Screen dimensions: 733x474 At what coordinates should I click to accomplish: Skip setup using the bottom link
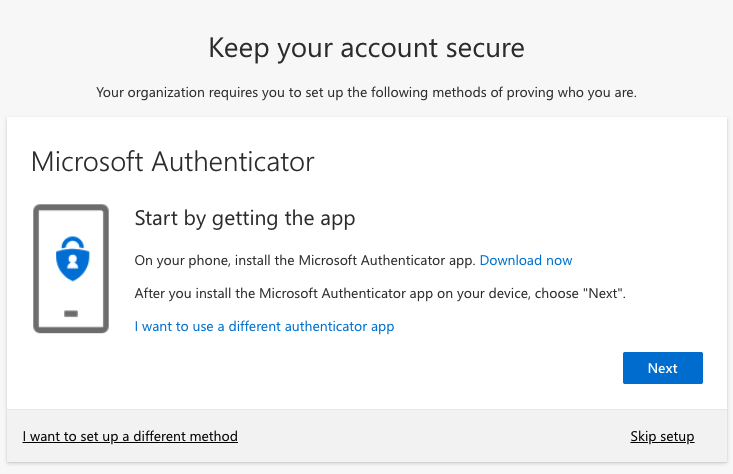click(x=662, y=436)
